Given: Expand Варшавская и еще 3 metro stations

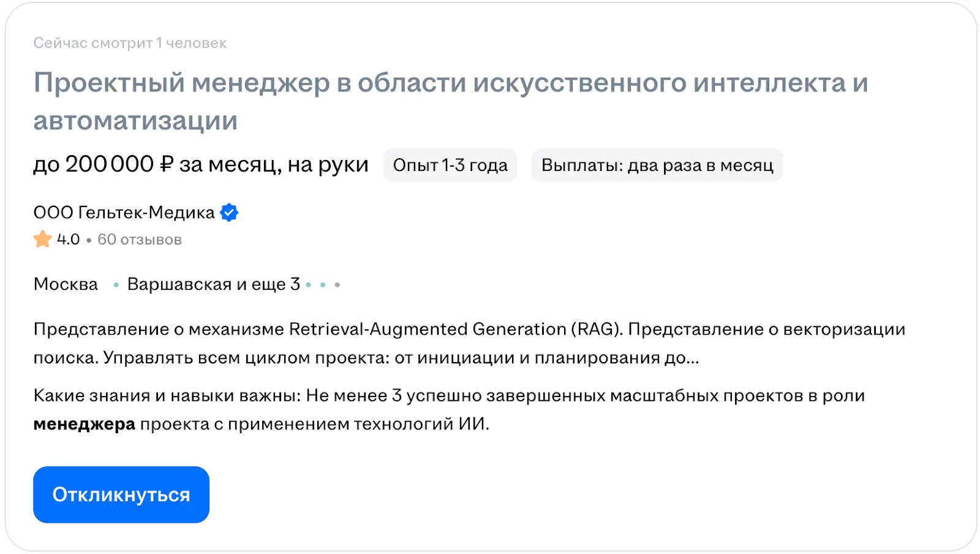Looking at the screenshot, I should coord(213,284).
